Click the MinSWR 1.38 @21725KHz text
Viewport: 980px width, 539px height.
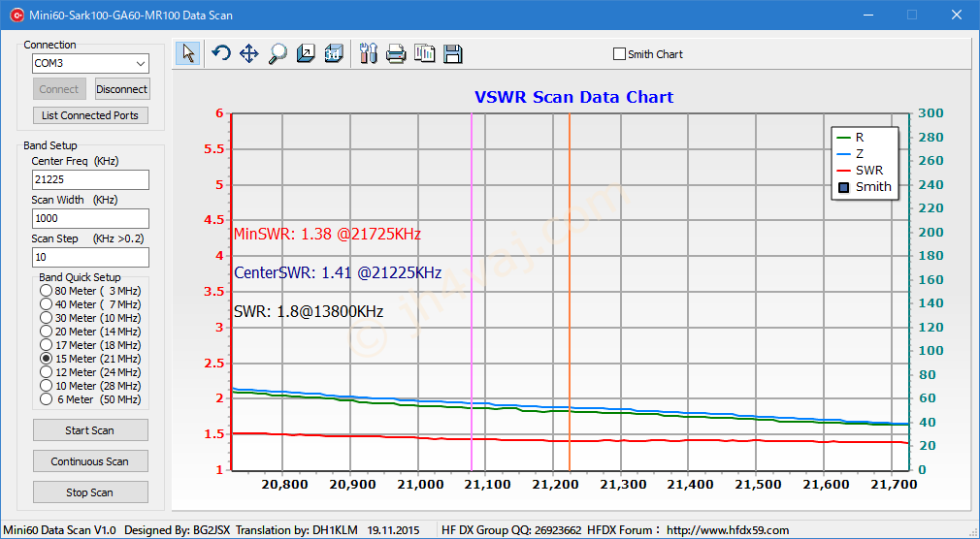point(327,235)
